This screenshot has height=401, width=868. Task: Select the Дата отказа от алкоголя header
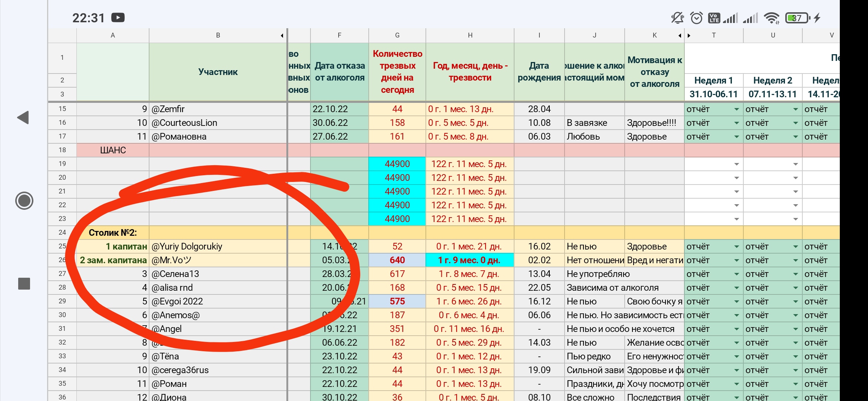(340, 72)
